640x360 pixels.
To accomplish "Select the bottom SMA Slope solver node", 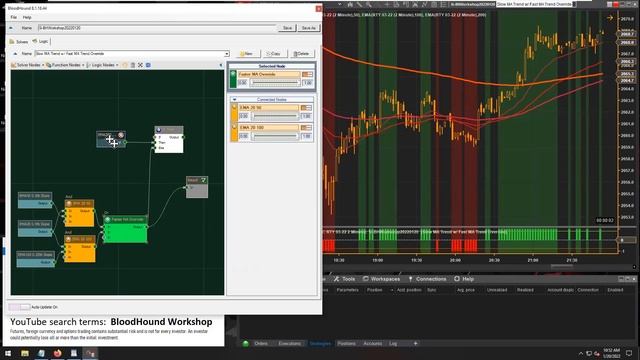I will 36,259.
